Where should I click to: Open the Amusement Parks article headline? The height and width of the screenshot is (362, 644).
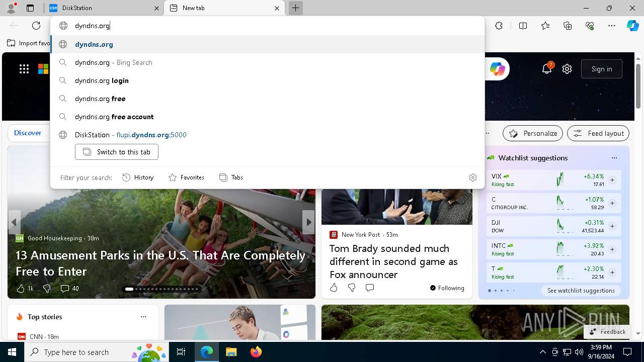click(160, 263)
